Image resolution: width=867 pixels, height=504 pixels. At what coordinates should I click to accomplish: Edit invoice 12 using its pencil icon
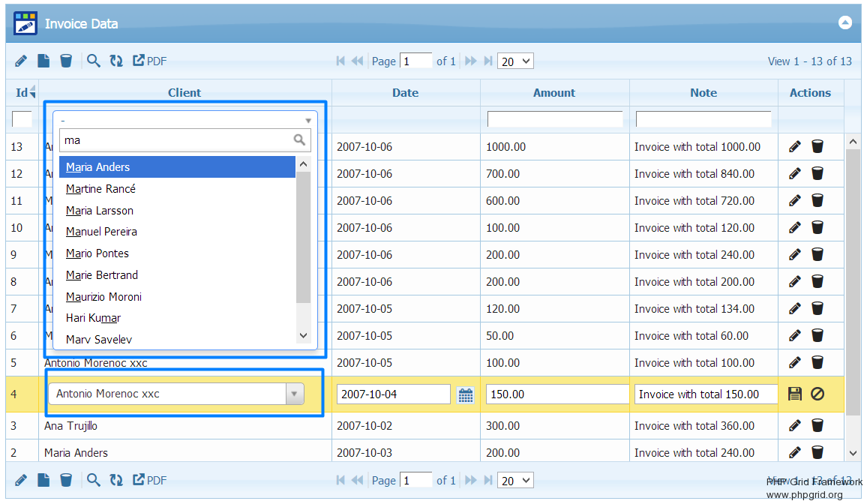click(x=795, y=174)
